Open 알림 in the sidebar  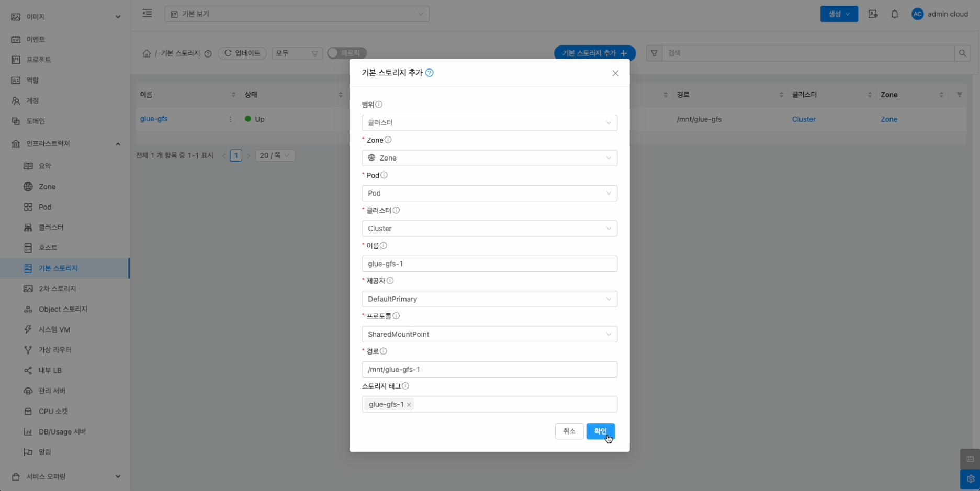[x=65, y=452]
